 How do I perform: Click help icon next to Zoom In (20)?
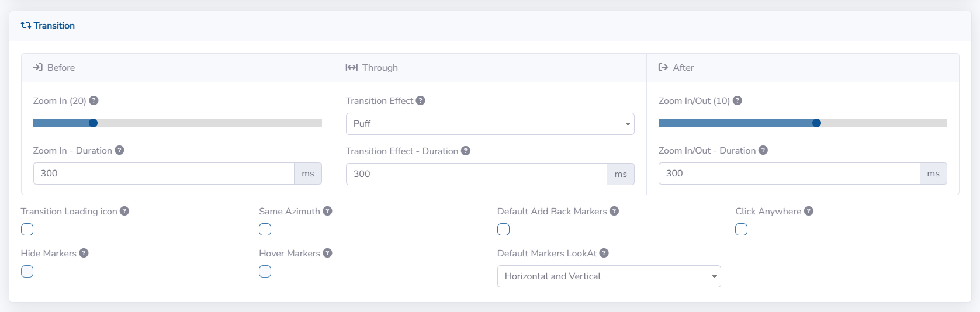[x=94, y=100]
